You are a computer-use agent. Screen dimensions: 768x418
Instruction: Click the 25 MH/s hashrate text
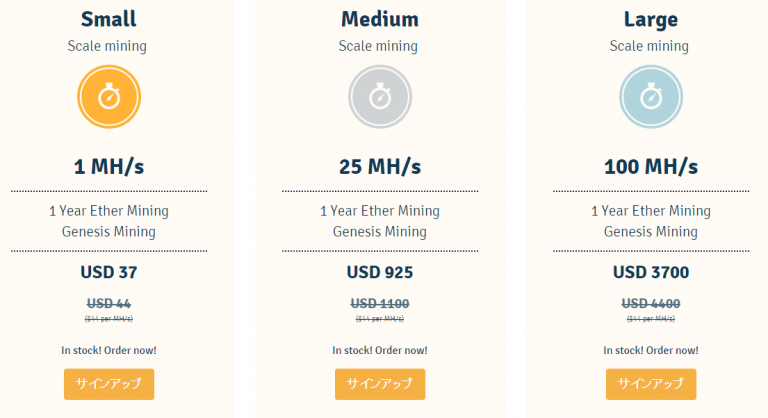(x=380, y=167)
